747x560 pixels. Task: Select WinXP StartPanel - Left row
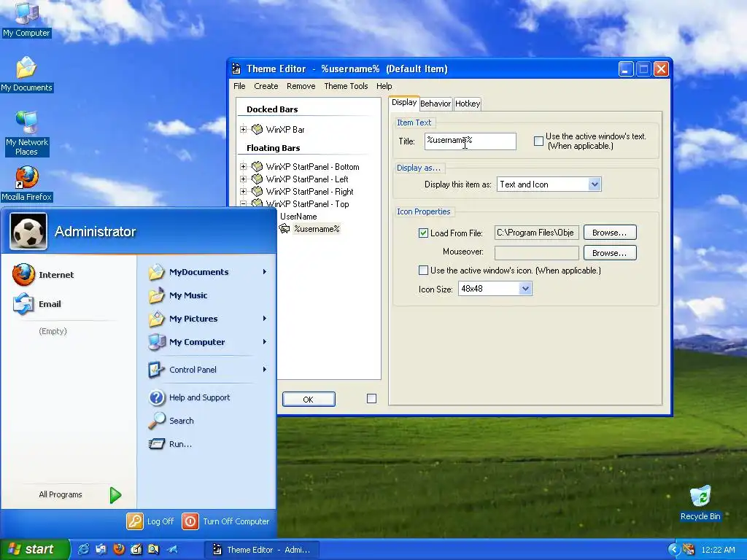(x=307, y=179)
